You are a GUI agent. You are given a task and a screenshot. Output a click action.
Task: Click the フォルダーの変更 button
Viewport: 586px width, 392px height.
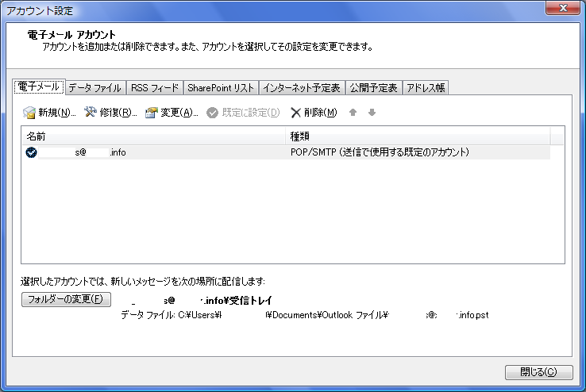click(66, 298)
